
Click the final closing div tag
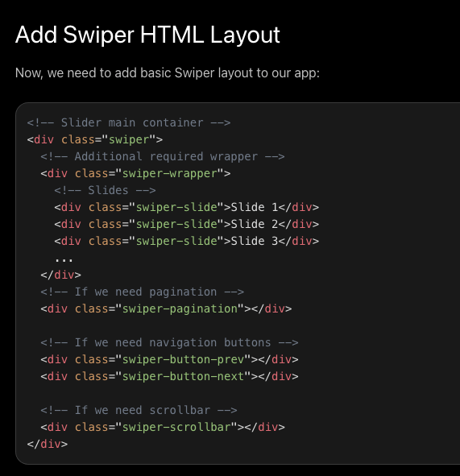pyautogui.click(x=48, y=444)
